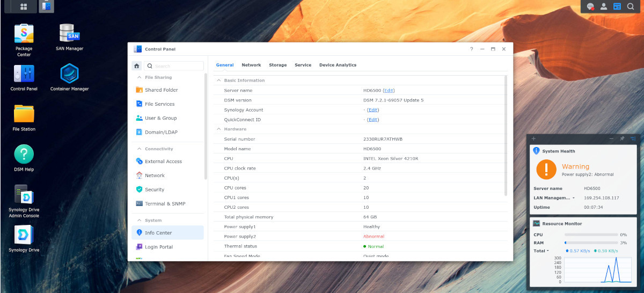Image resolution: width=644 pixels, height=293 pixels.
Task: Open the user account options icon
Action: (x=604, y=6)
